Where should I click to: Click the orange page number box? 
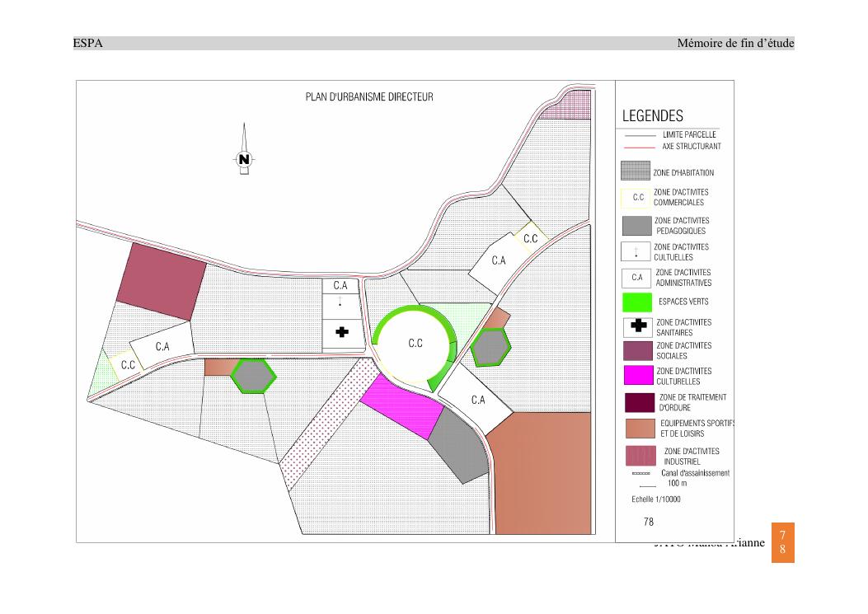(782, 542)
